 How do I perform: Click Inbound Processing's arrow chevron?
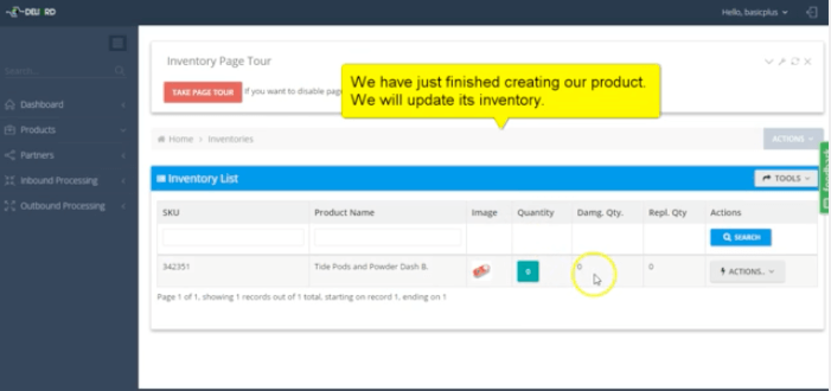123,181
